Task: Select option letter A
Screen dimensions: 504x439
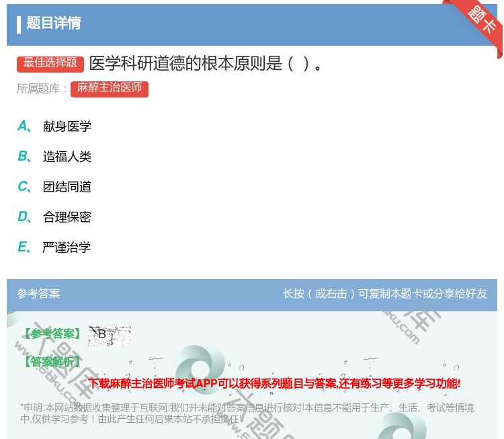Action: pos(23,126)
